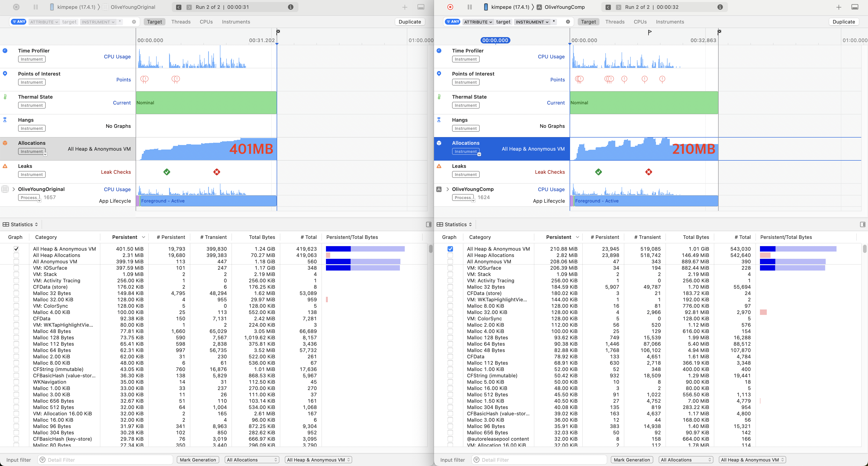Uncheck All Heap & Anonymous VM graph on right
868x466 pixels.
[x=450, y=249]
